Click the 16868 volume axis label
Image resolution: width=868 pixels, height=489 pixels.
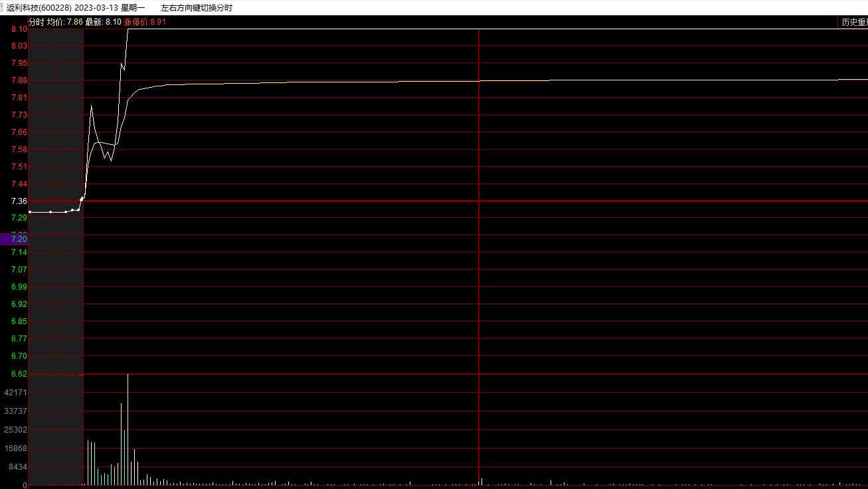click(15, 448)
